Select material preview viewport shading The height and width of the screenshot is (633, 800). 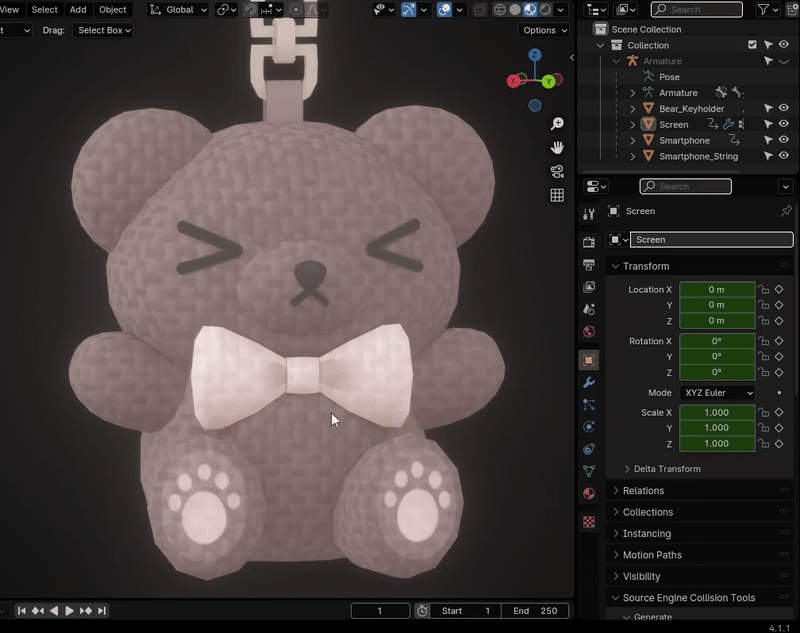click(x=530, y=10)
